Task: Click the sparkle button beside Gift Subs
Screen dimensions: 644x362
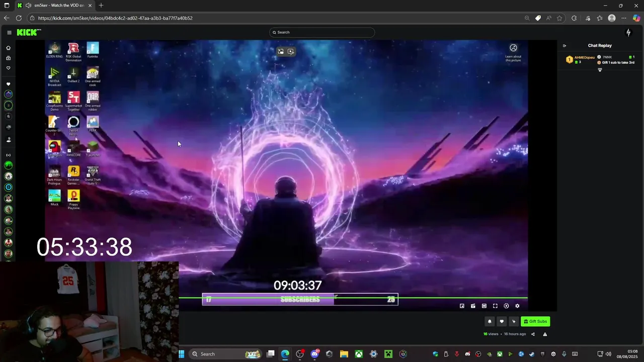Action: click(x=514, y=321)
